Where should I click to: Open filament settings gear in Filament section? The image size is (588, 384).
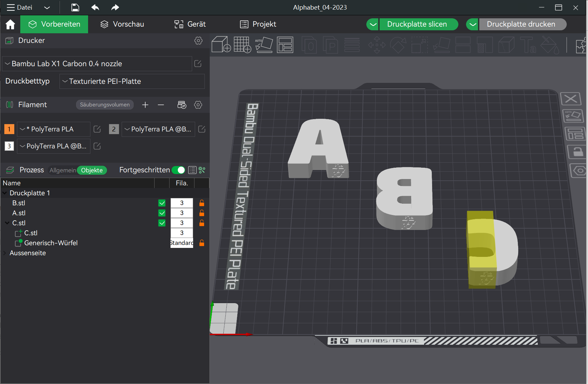(x=198, y=105)
